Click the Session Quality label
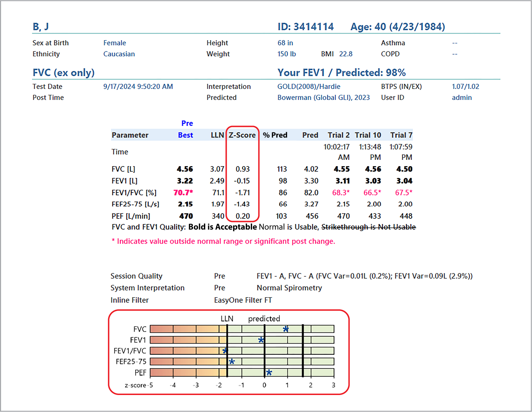Viewport: 532px width, 412px height. 136,276
